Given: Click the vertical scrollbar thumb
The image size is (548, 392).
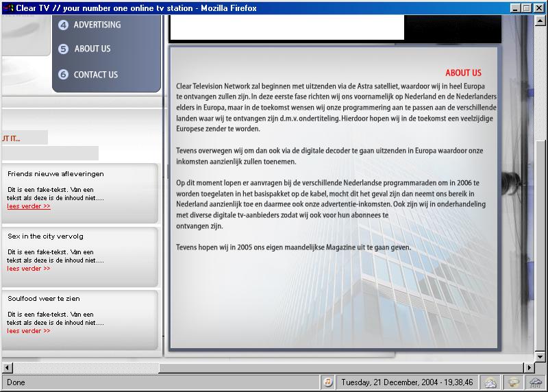Looking at the screenshot, I should click(x=540, y=245).
